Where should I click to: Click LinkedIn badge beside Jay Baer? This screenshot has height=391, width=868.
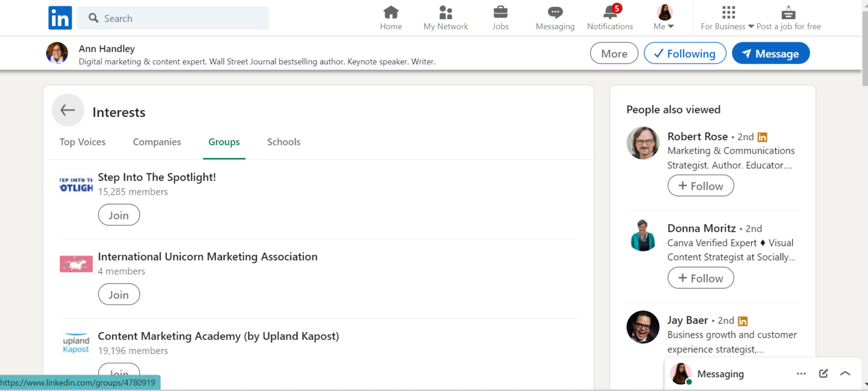pos(742,321)
